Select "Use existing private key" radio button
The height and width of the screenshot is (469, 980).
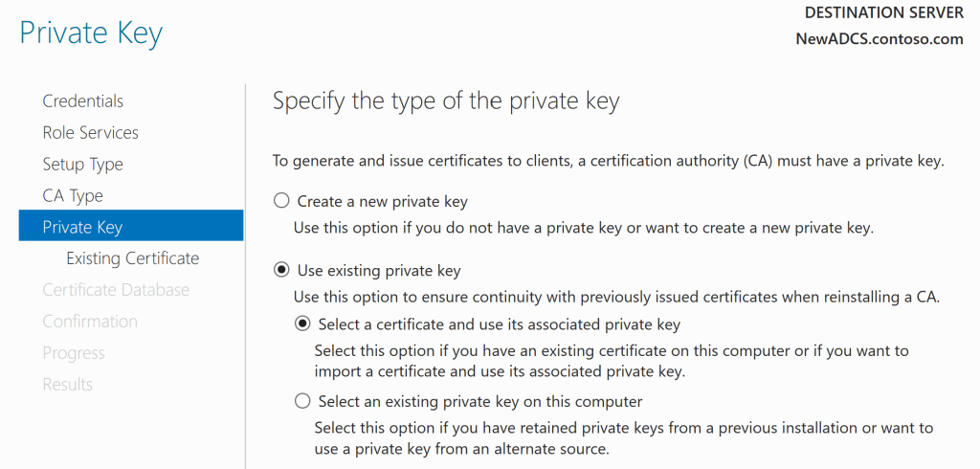coord(281,271)
